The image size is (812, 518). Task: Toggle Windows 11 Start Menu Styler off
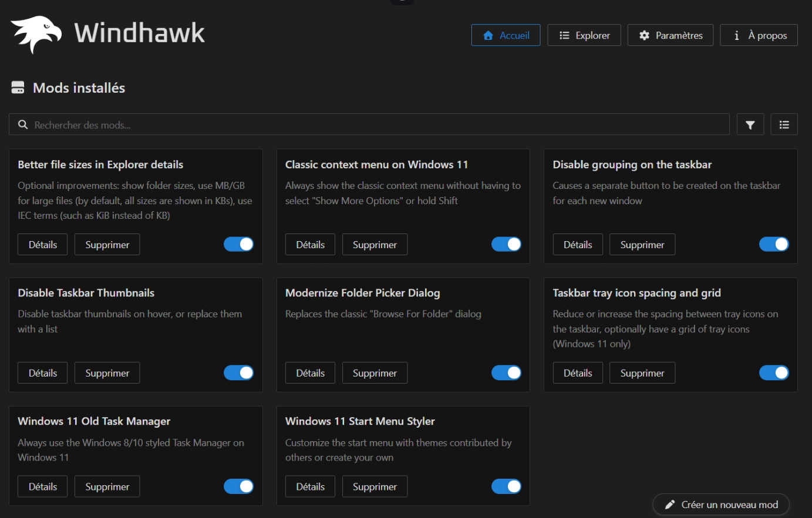(x=506, y=486)
